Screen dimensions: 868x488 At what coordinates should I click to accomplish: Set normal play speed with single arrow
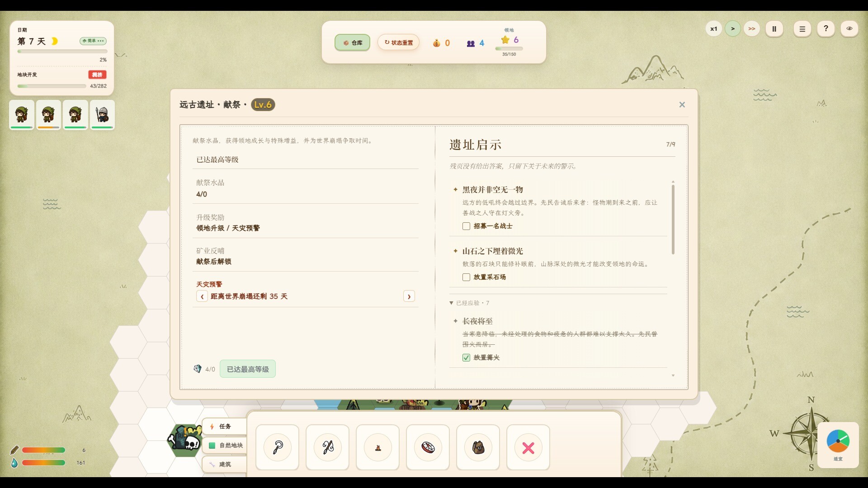732,29
